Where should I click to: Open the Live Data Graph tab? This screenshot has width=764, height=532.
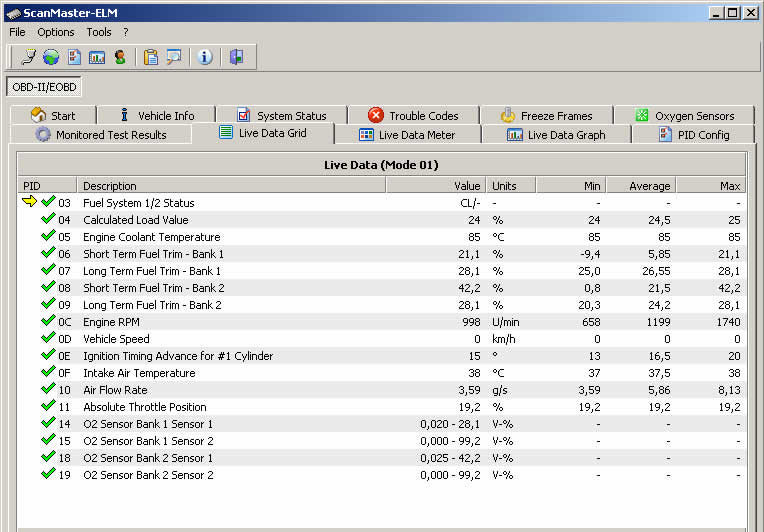tap(556, 135)
